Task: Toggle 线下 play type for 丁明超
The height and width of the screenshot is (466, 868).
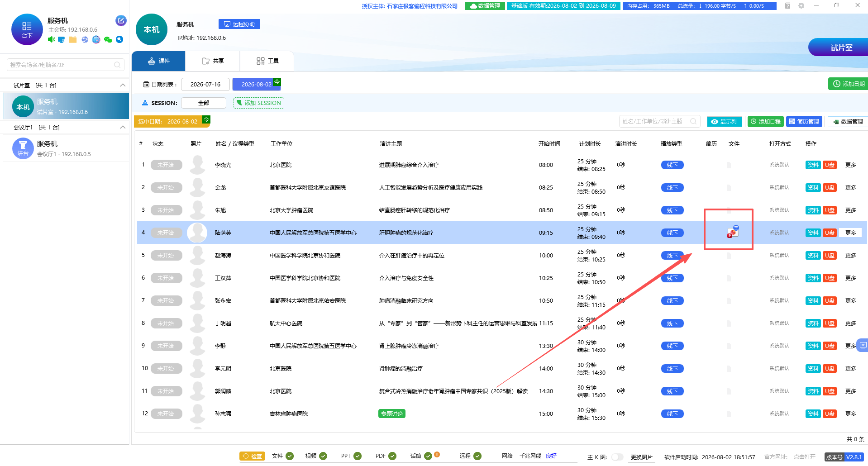Action: coord(672,323)
